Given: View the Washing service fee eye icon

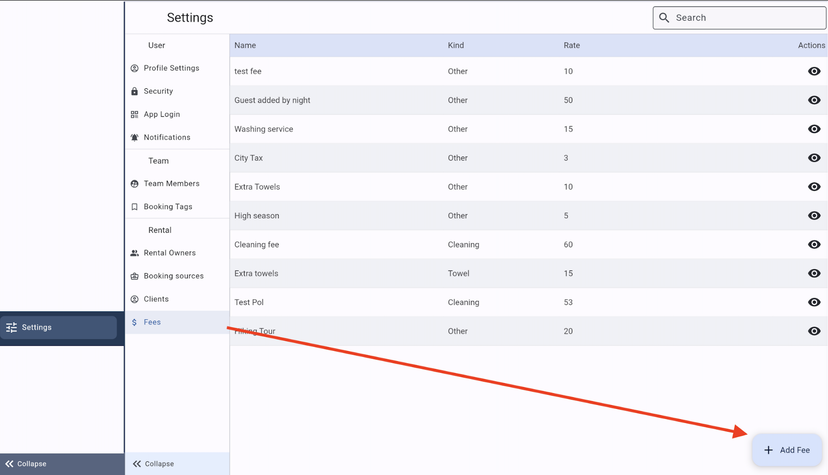Looking at the screenshot, I should pyautogui.click(x=814, y=129).
